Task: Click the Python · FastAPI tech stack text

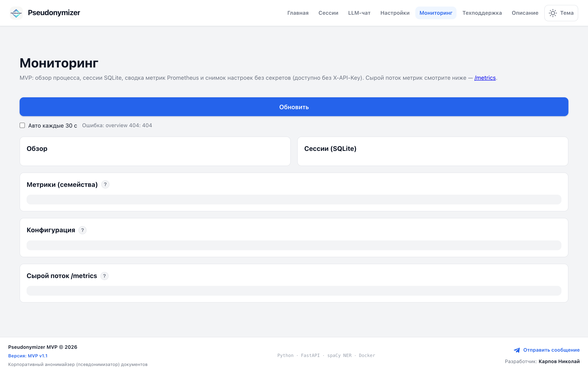Action: tap(326, 355)
